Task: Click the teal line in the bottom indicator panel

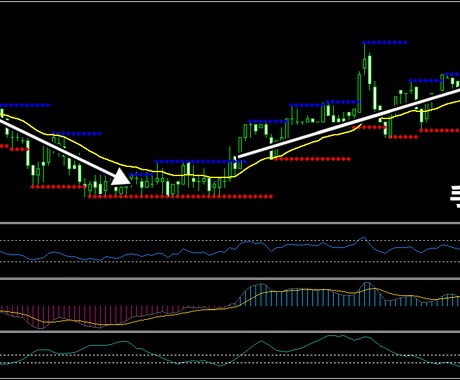Action: point(230,350)
